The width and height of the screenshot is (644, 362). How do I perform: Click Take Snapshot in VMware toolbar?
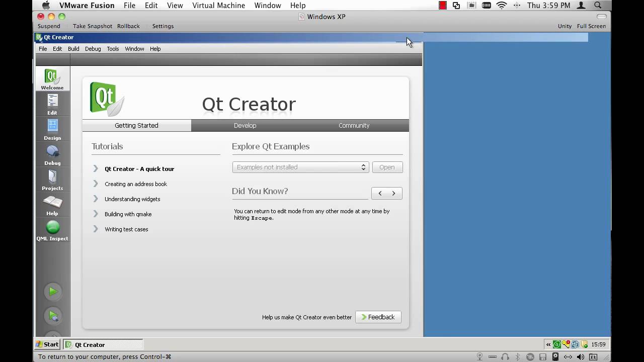click(93, 26)
